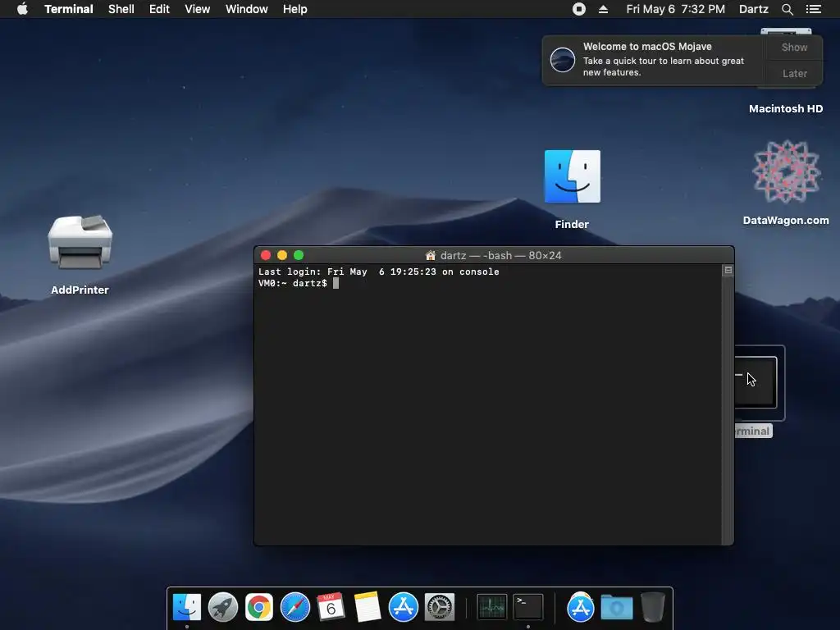Open Calendar from the Dock
The width and height of the screenshot is (840, 630).
click(x=331, y=608)
